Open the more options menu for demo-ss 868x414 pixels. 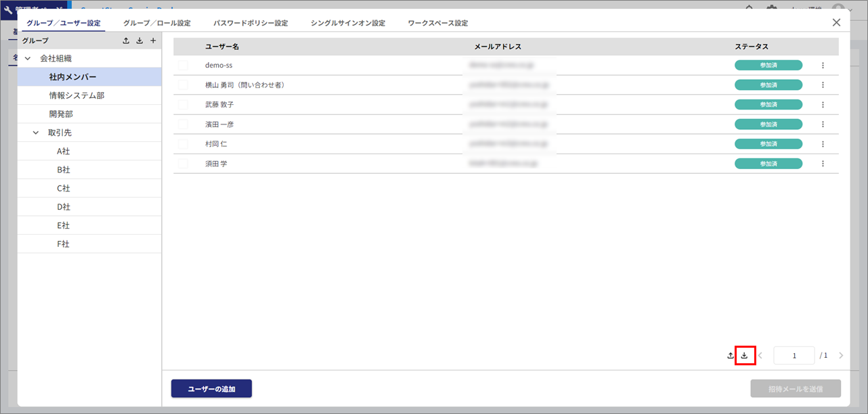pyautogui.click(x=823, y=66)
